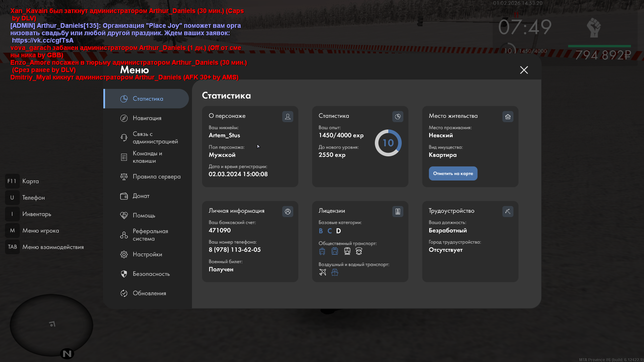Click the blue boat license icon
This screenshot has height=362, width=644.
coord(335,272)
